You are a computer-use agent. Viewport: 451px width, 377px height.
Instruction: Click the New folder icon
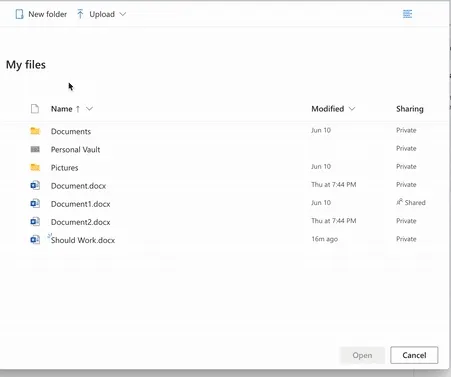click(19, 14)
